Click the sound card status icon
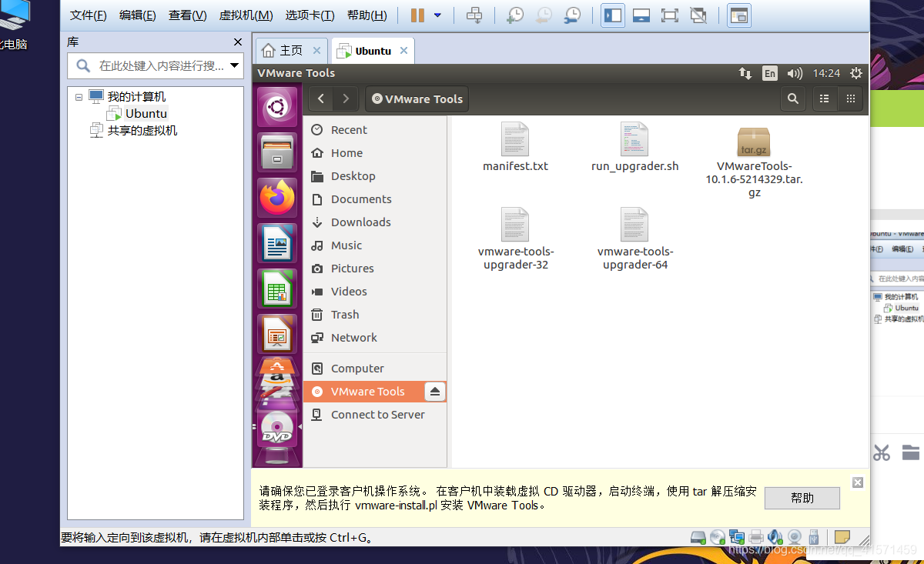 point(775,537)
